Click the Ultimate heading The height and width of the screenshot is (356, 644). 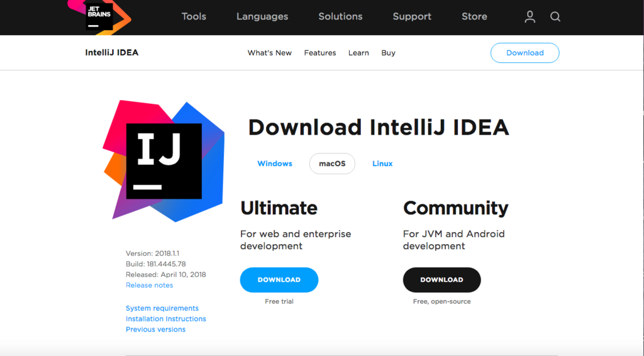coord(279,208)
